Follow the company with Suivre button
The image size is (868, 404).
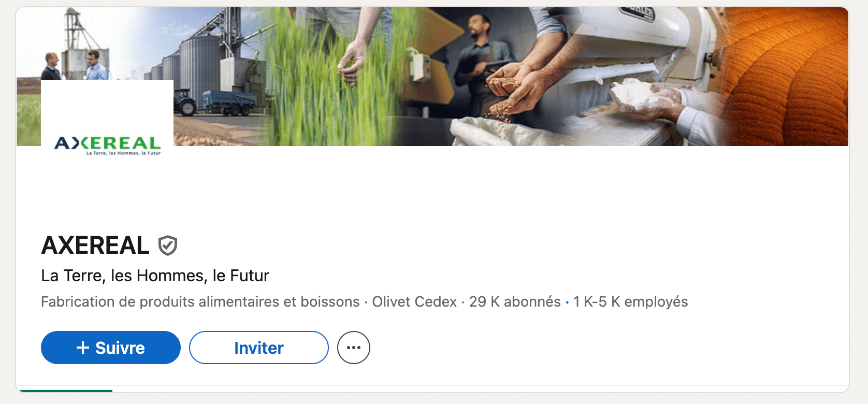pos(111,348)
